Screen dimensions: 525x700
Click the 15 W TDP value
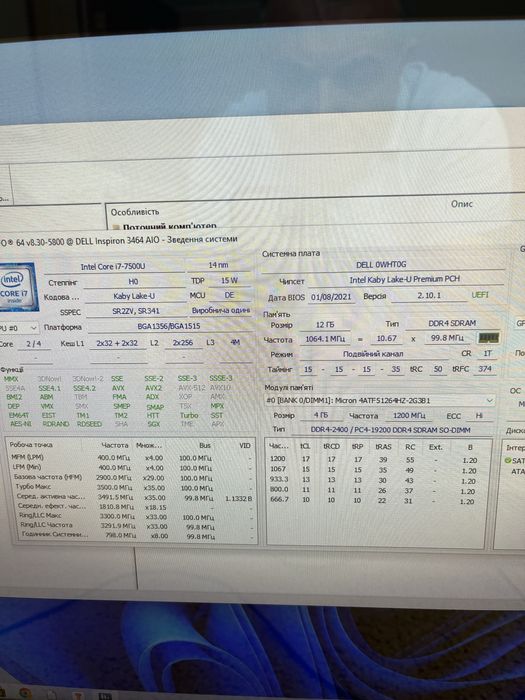point(229,281)
